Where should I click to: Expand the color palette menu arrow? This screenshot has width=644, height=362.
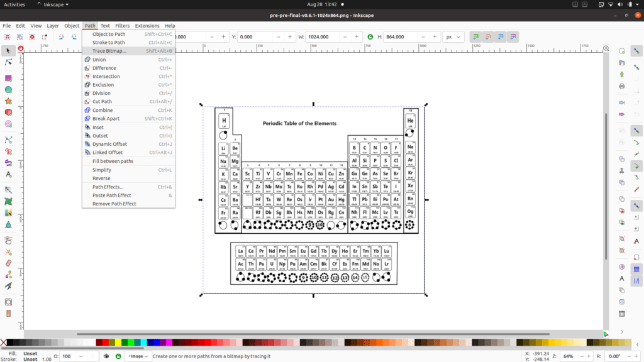(638, 344)
